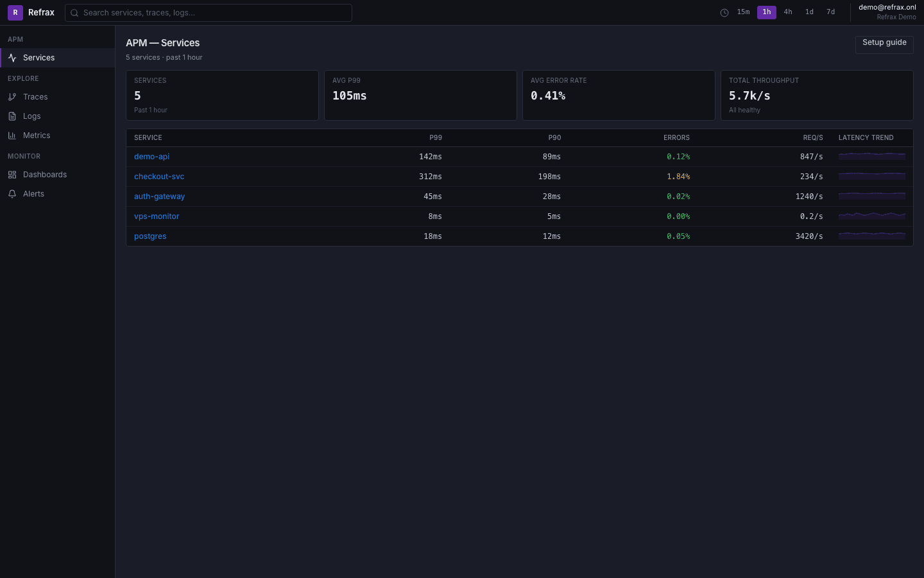Click the AVG ERROR RATE 0.41% card

[x=619, y=95]
